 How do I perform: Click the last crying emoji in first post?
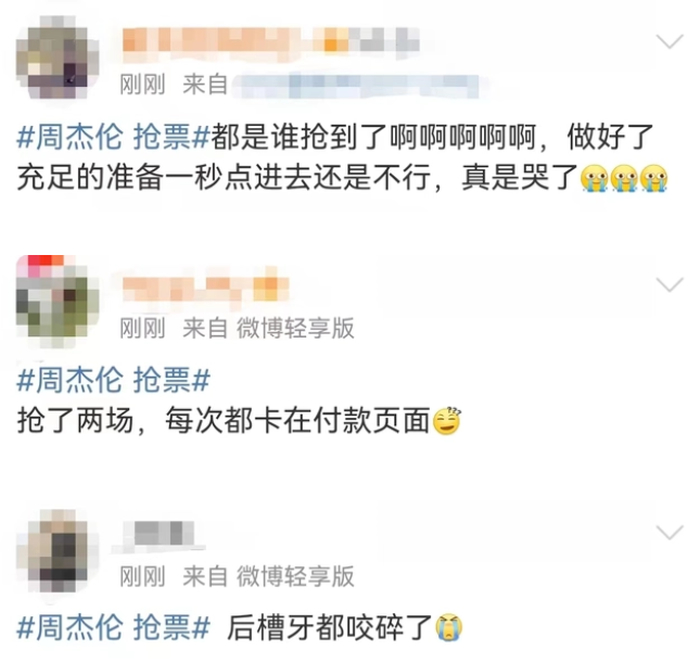tap(653, 178)
